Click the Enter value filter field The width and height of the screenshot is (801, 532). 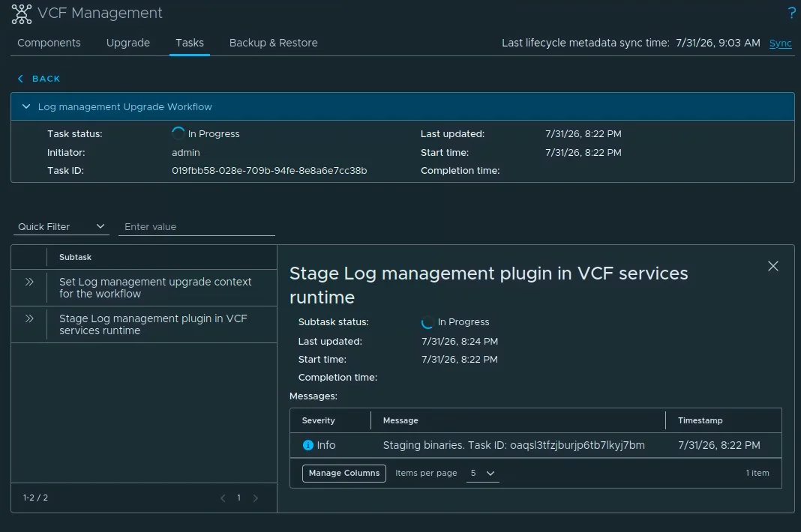pos(196,227)
